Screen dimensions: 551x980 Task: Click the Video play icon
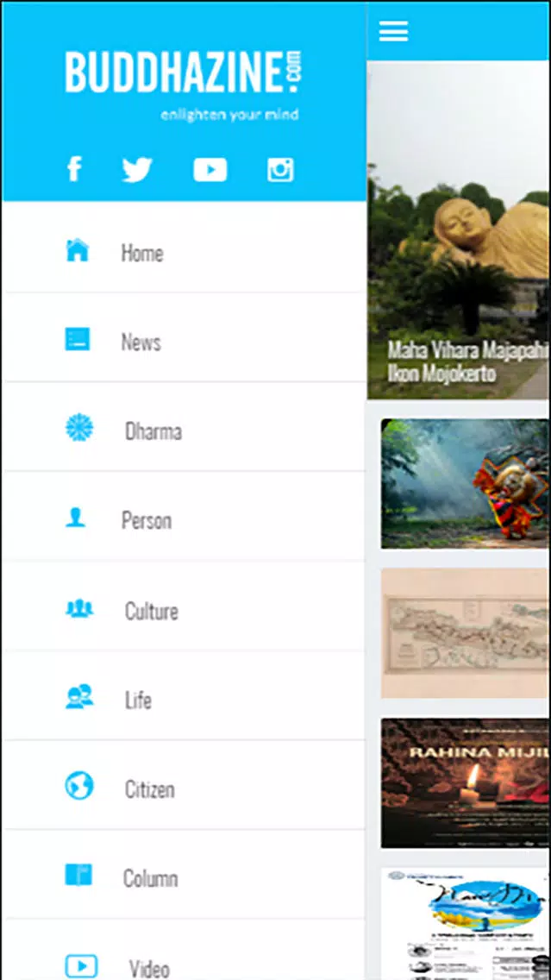tap(81, 966)
